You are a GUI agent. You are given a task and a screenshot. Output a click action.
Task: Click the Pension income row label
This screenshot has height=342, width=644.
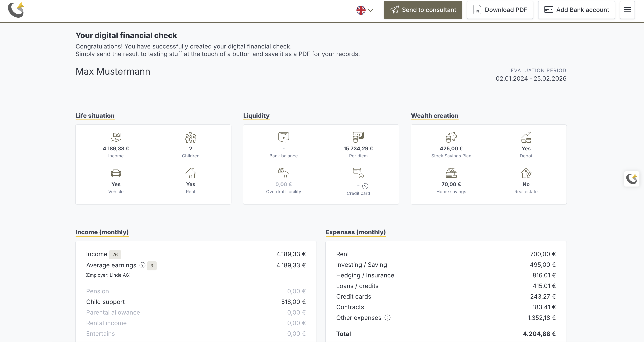(x=97, y=291)
